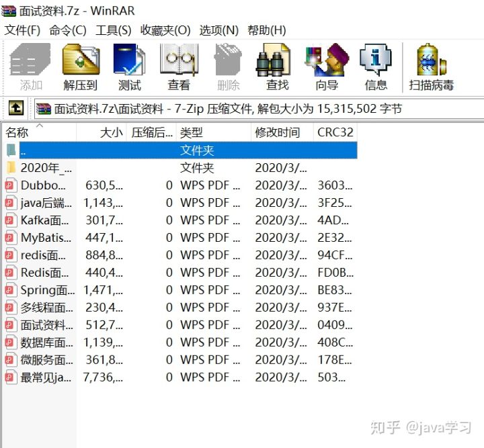Sort by 名称 column header
The width and height of the screenshot is (484, 448).
tap(39, 132)
